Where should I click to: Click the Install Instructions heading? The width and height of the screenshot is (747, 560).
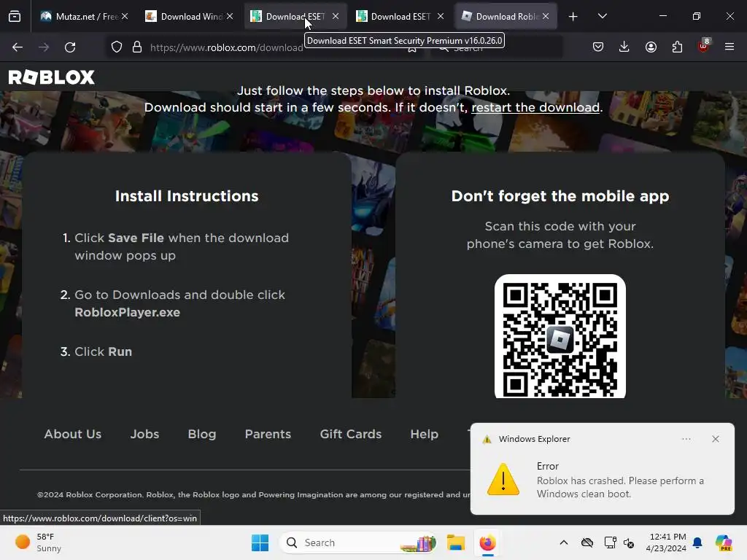click(187, 196)
